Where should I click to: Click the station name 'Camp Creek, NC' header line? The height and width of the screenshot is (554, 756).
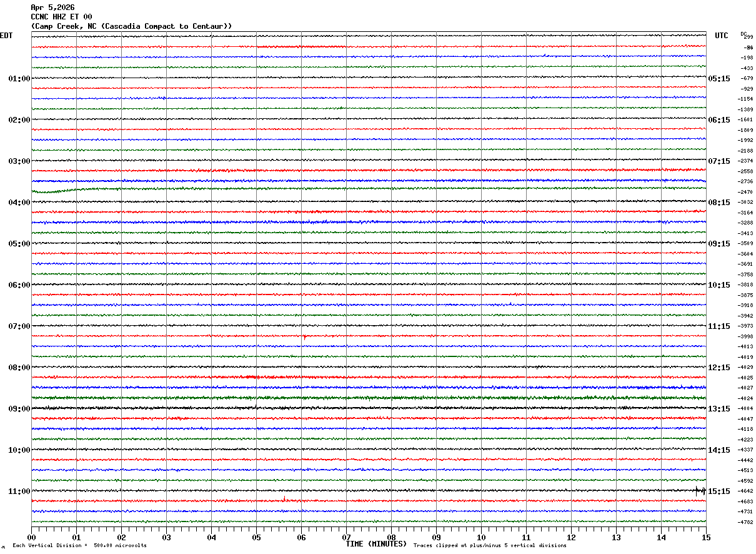coord(131,26)
